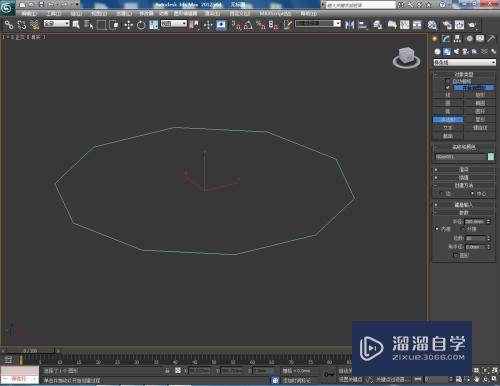This screenshot has width=500, height=386.
Task: Enable the AutoGrid checkbox
Action: tap(448, 81)
